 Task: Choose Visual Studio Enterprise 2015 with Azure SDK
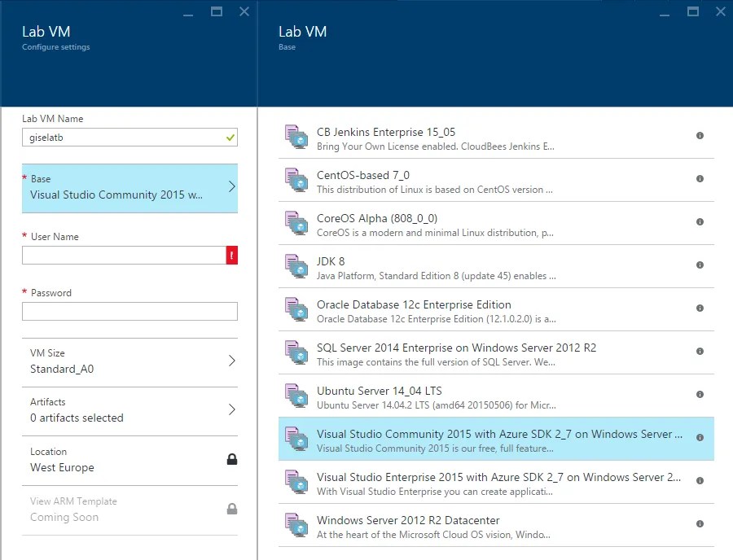click(x=498, y=477)
